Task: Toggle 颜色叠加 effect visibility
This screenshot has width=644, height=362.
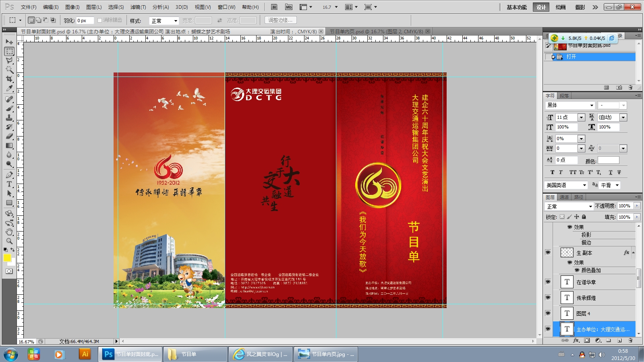Action: coord(577,270)
